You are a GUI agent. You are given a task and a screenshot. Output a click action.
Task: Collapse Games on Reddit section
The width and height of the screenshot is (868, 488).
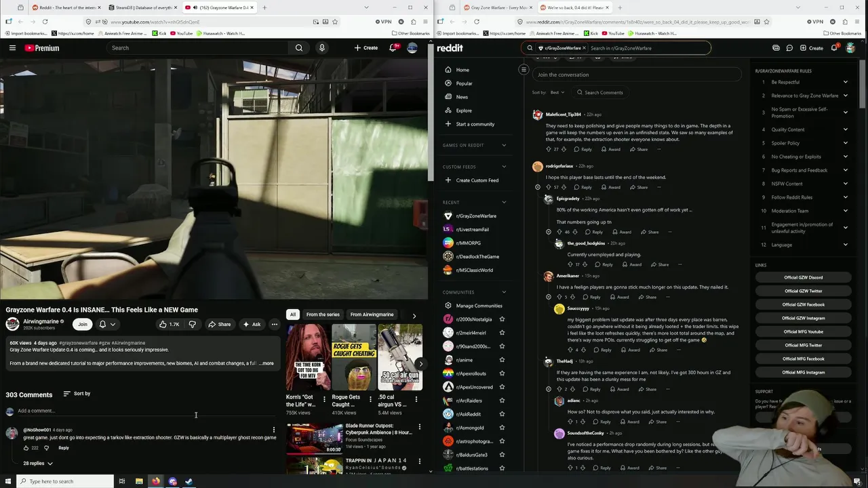(x=504, y=145)
